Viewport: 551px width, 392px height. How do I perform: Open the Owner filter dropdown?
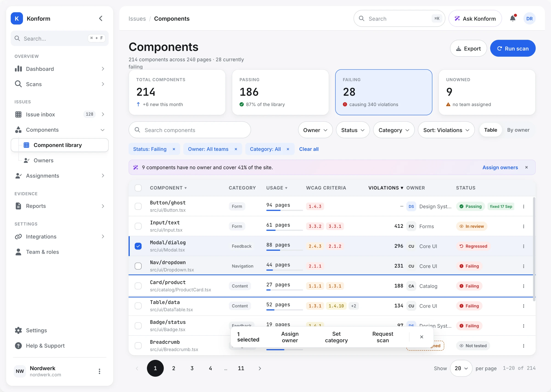(x=315, y=130)
